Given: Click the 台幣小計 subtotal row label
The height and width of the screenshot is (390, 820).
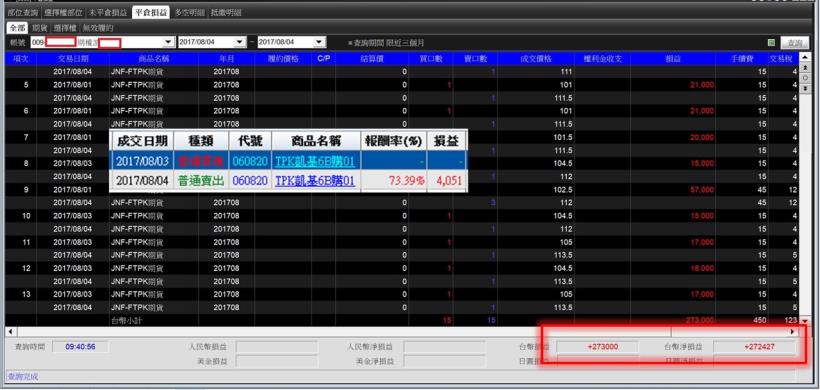Looking at the screenshot, I should (x=126, y=320).
